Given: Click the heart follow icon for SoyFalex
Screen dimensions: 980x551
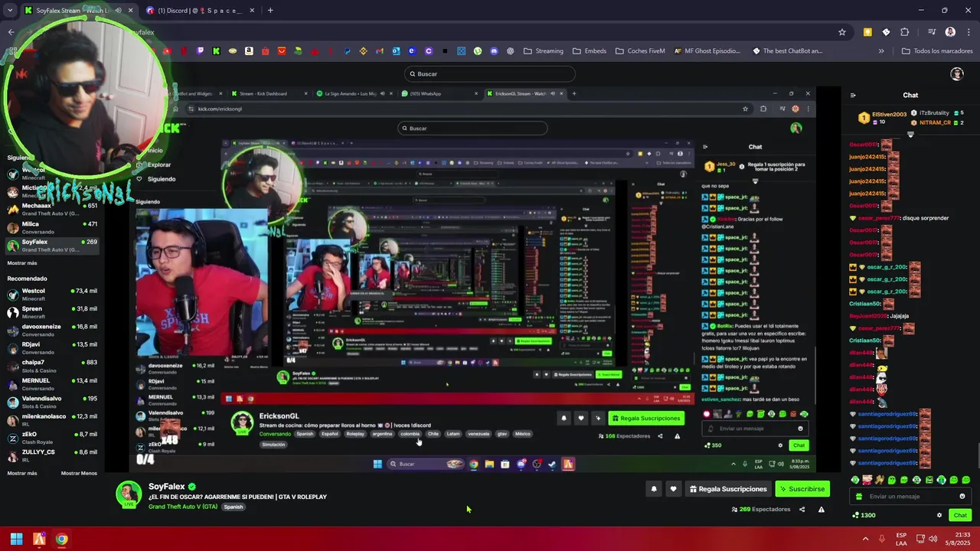Looking at the screenshot, I should [673, 489].
